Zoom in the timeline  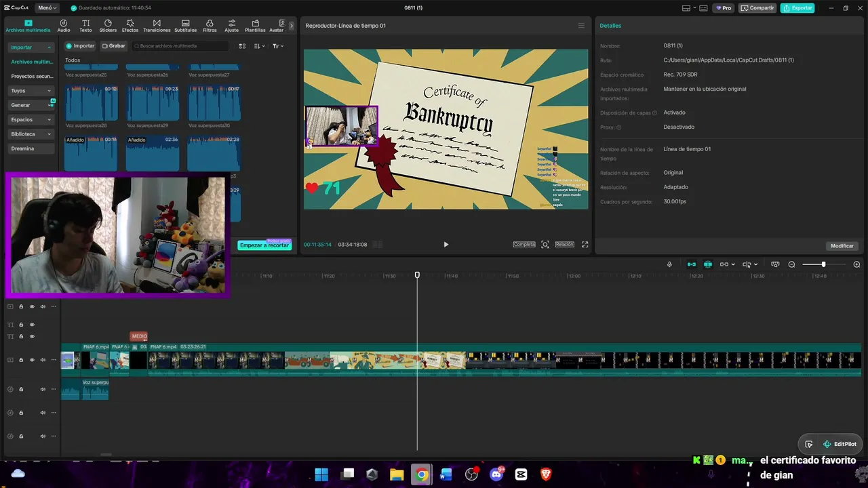(856, 264)
